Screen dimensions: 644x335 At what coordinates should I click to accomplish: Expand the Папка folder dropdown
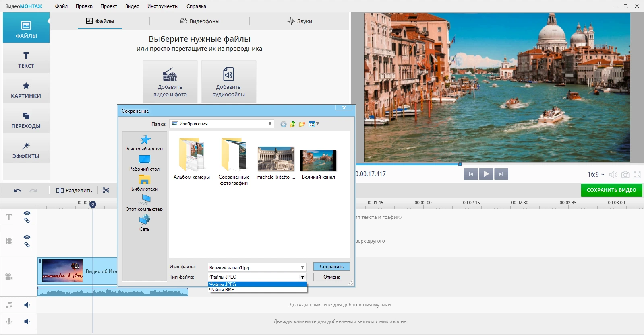tap(270, 124)
